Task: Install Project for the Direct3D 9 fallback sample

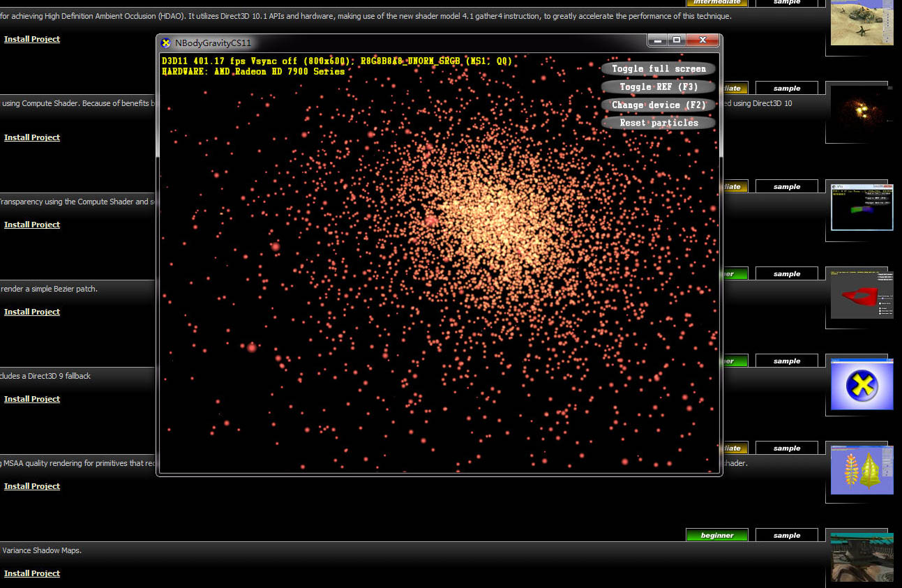Action: point(32,399)
